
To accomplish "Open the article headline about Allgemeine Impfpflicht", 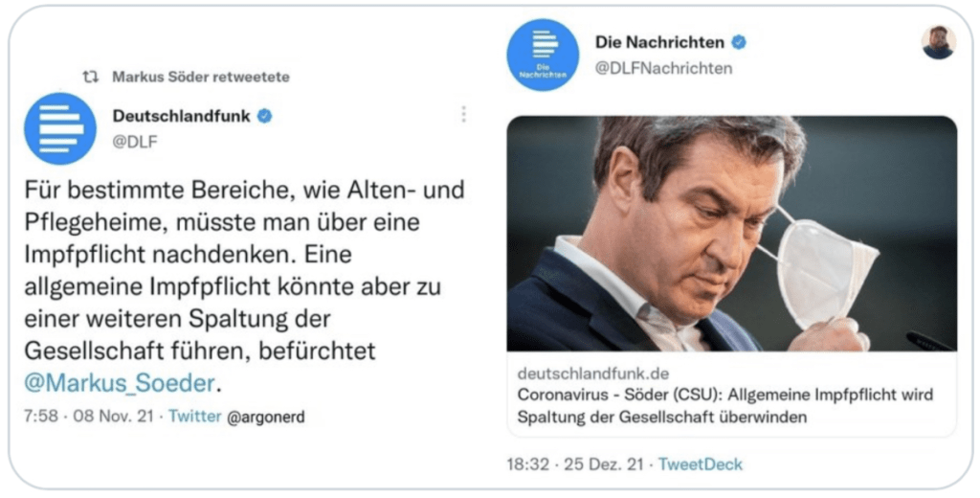I will click(725, 405).
